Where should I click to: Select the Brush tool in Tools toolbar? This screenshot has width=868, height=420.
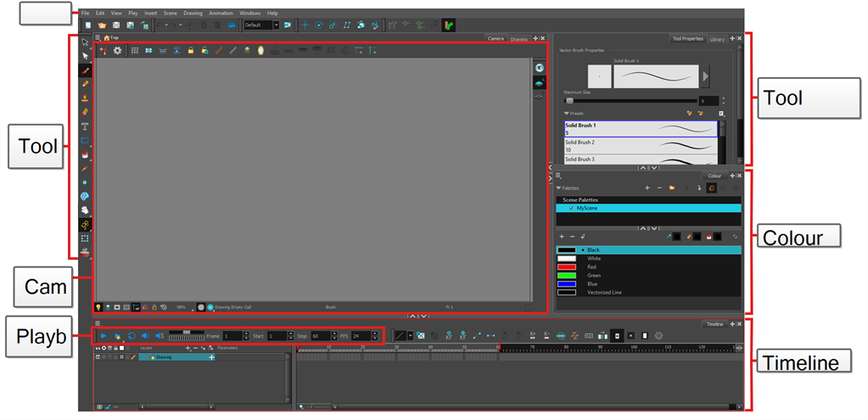[x=85, y=70]
